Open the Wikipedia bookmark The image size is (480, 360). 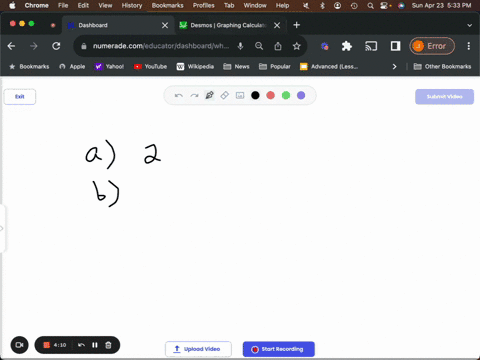tap(195, 67)
